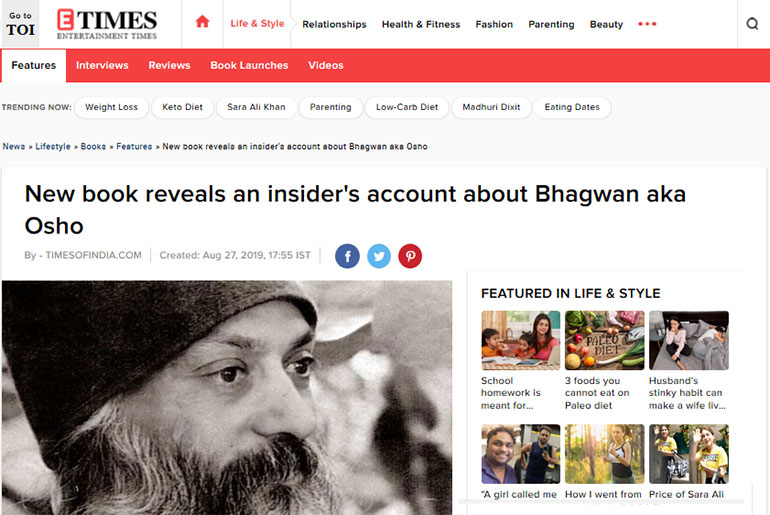Switch to the Interviews tab
This screenshot has height=515, width=770.
[102, 65]
